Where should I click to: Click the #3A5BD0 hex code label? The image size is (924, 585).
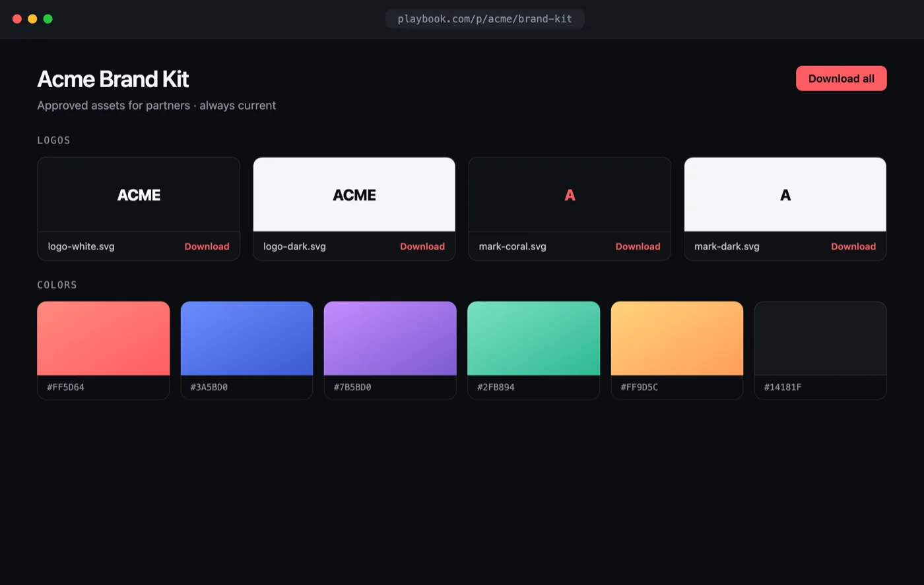209,387
